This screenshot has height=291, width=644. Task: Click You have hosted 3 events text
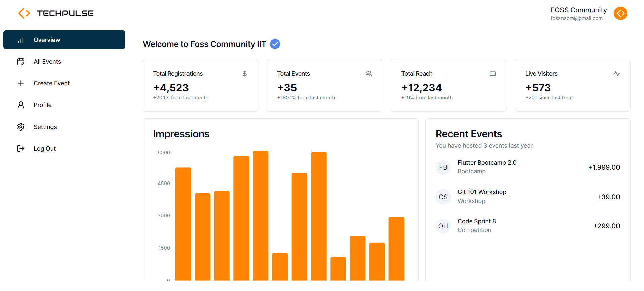point(485,146)
